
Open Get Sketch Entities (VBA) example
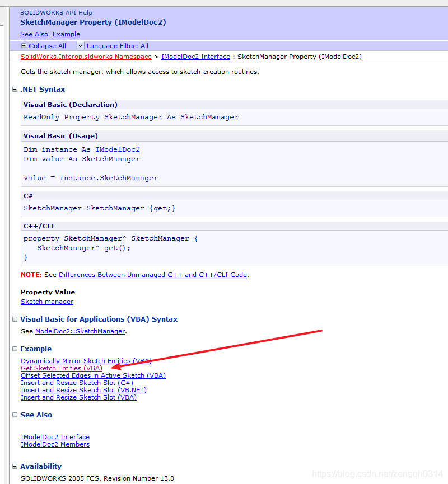point(62,368)
